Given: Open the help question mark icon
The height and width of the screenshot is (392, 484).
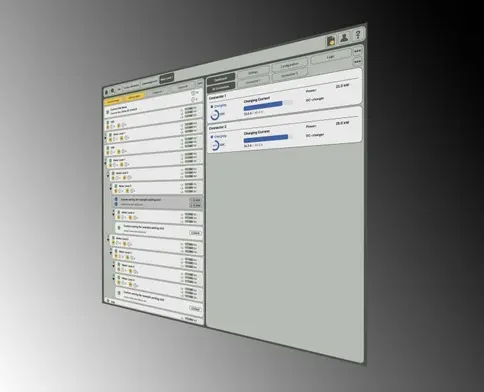Looking at the screenshot, I should point(358,34).
